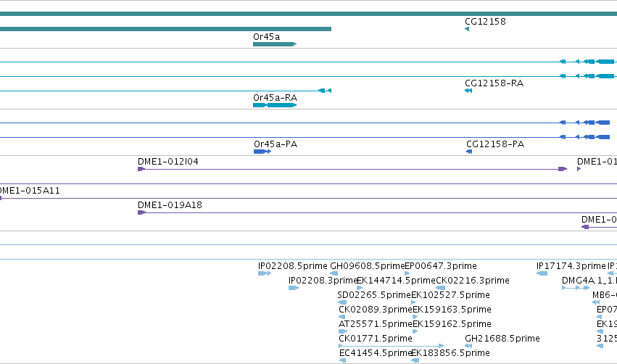The image size is (617, 364).
Task: Click the CG12158 gene name label
Action: pyautogui.click(x=485, y=22)
